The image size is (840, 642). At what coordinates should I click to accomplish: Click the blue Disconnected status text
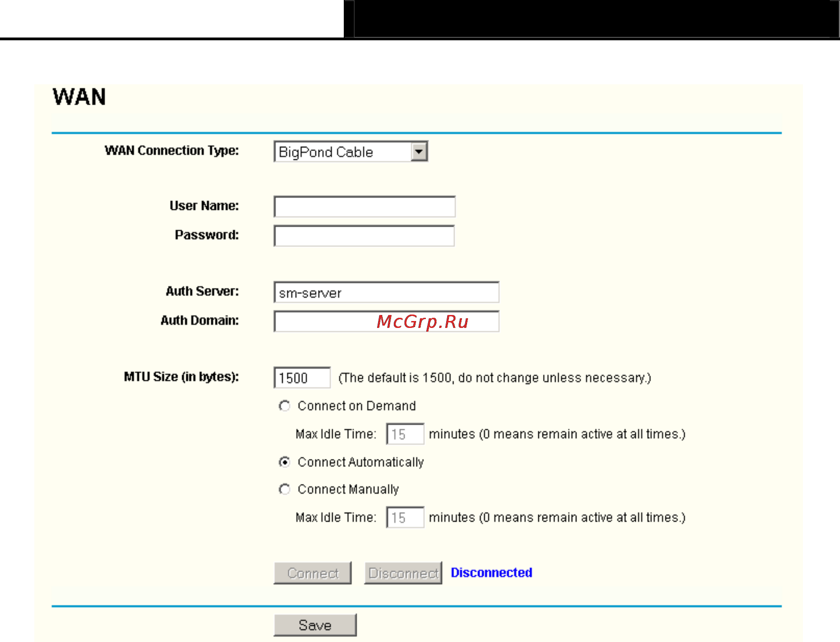(492, 573)
